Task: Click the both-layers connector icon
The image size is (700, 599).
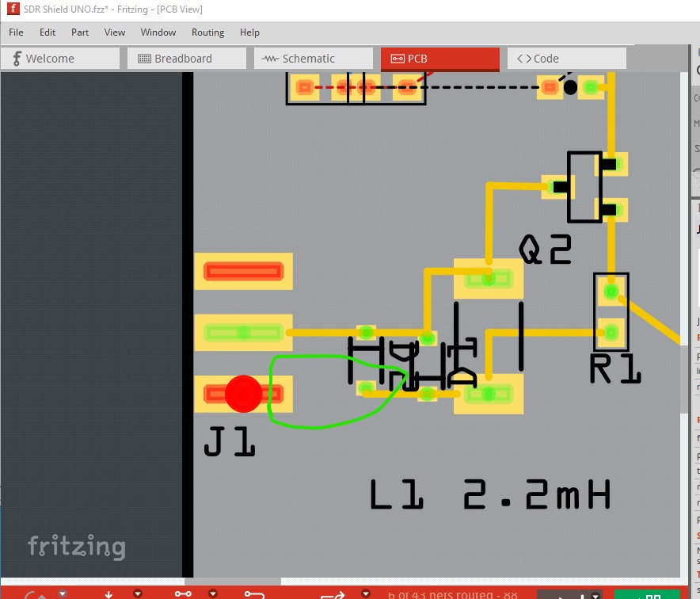Action: [x=183, y=594]
